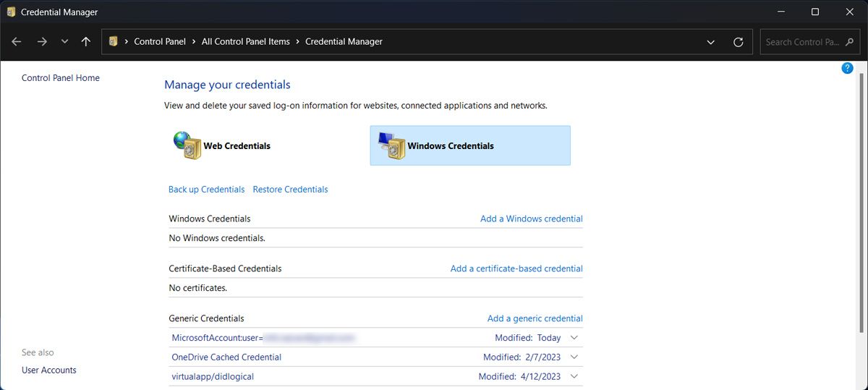This screenshot has height=390, width=868.
Task: Minimize the Credential Manager window
Action: coord(781,12)
